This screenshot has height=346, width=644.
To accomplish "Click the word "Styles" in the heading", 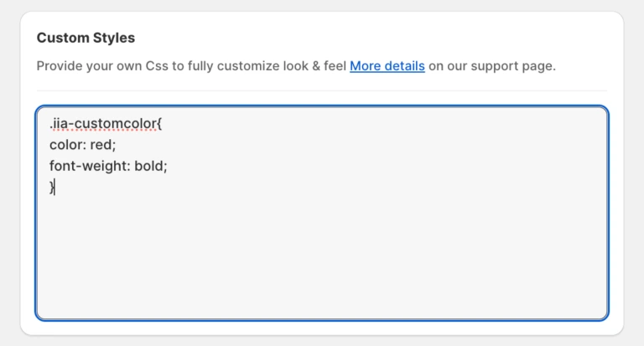I will 115,38.
